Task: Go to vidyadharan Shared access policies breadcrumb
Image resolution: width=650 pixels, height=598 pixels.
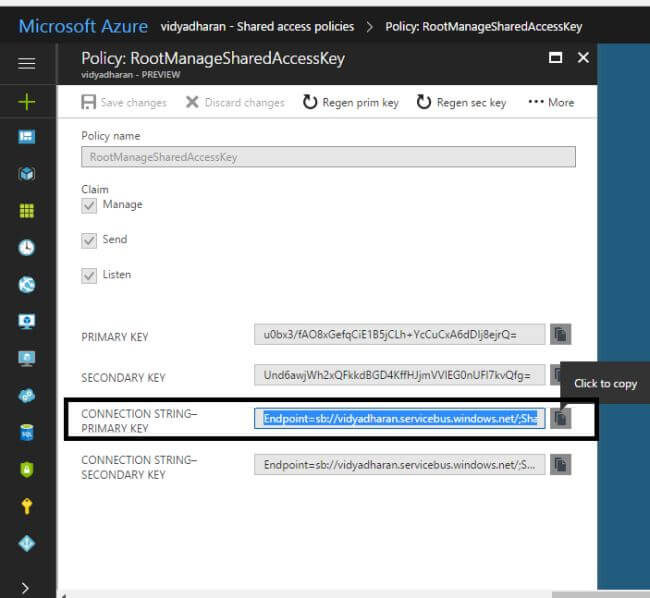Action: (x=257, y=27)
